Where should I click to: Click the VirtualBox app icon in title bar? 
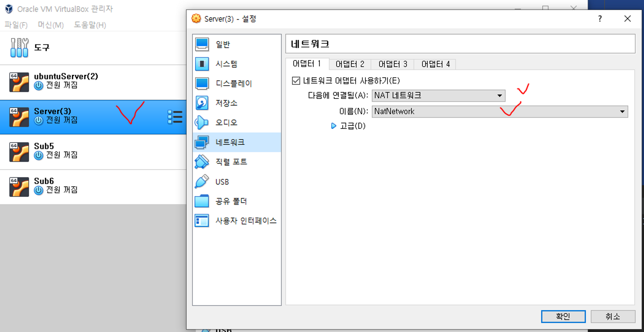tap(9, 9)
